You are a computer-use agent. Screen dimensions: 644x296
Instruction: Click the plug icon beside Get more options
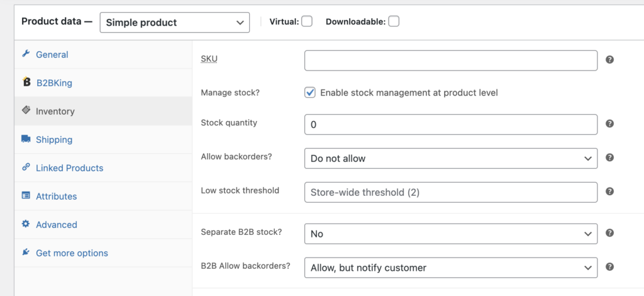tap(26, 252)
